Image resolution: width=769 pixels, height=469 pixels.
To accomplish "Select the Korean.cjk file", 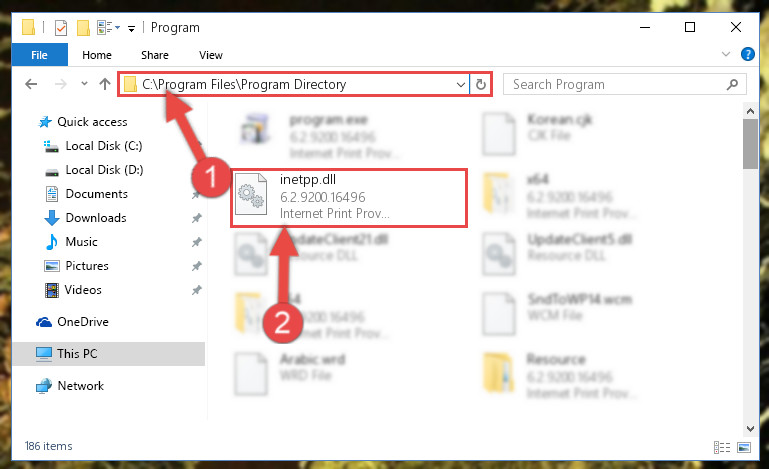I will pyautogui.click(x=537, y=132).
